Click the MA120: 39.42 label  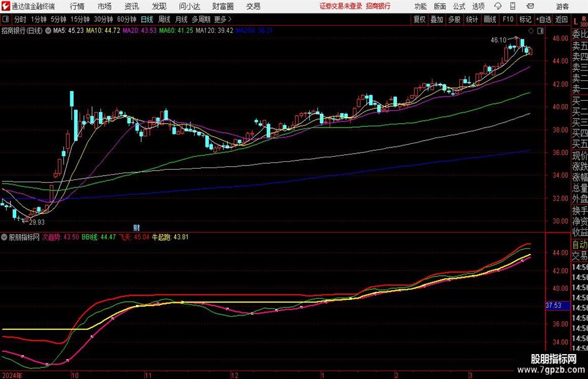point(214,30)
